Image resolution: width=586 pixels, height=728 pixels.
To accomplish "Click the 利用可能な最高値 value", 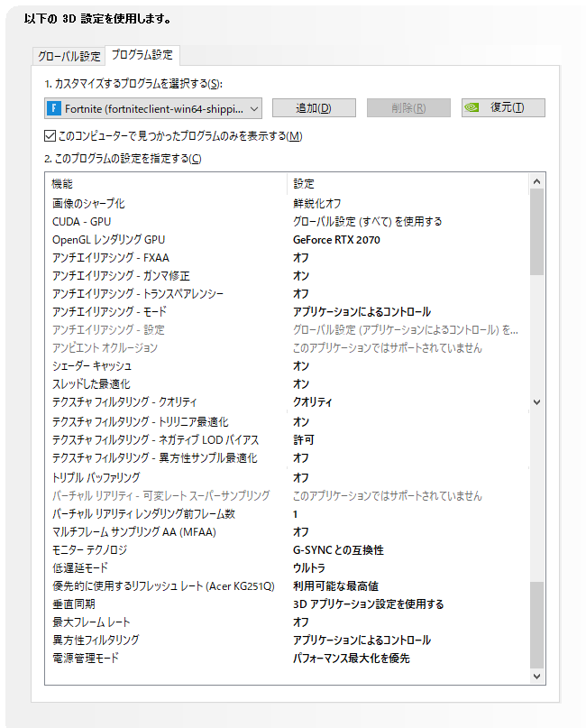I will tap(336, 586).
